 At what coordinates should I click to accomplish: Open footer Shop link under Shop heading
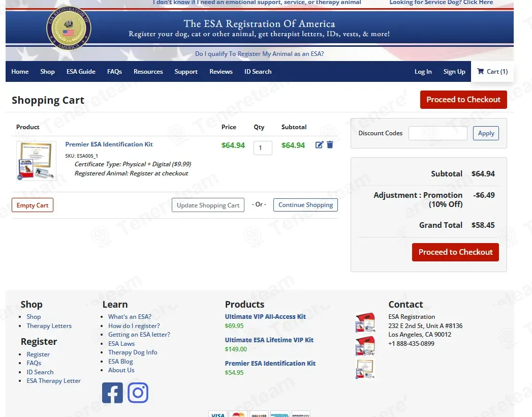point(34,316)
